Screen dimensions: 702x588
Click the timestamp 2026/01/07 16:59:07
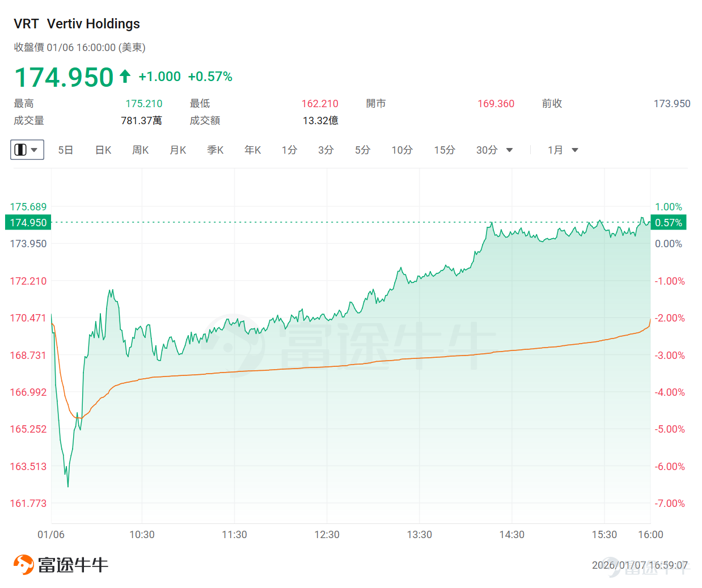(x=640, y=565)
